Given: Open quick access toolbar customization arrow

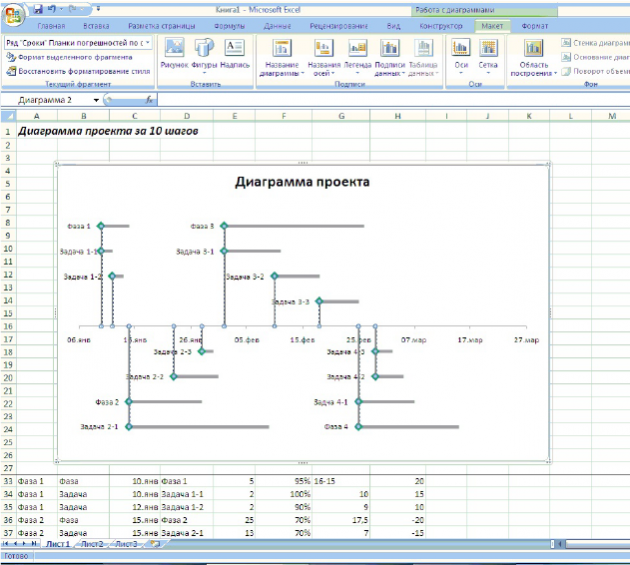Looking at the screenshot, I should [x=98, y=8].
